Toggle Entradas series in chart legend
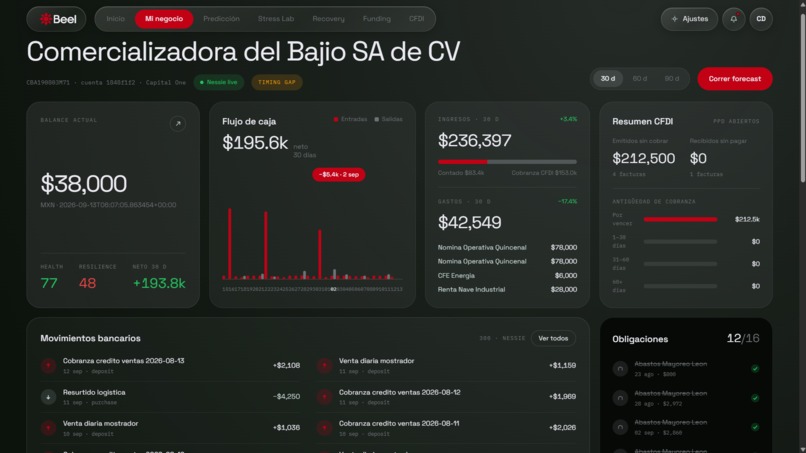 [350, 119]
